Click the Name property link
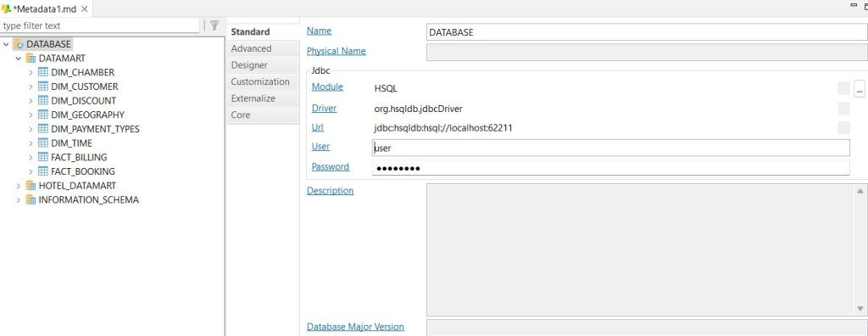Viewport: 868px width, 336px height. 319,31
